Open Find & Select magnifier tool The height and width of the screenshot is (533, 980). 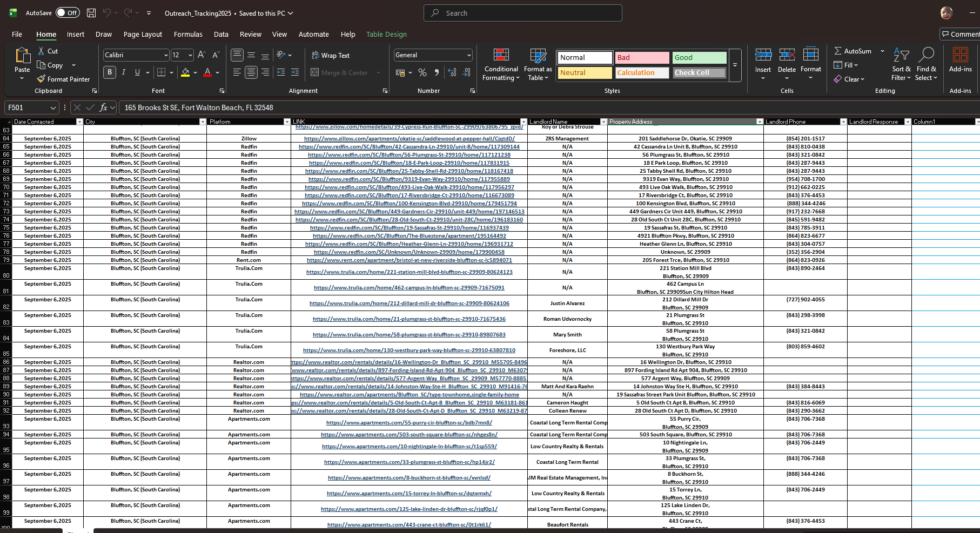pos(927,55)
